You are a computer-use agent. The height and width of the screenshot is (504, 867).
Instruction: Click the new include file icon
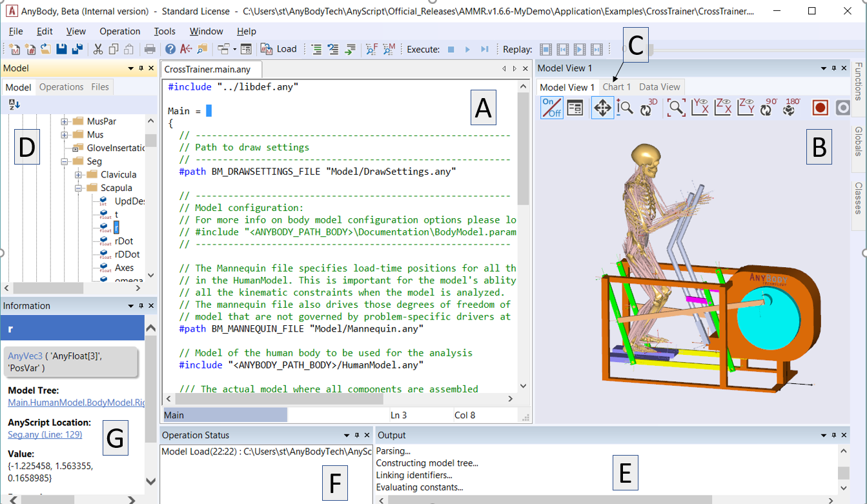31,49
